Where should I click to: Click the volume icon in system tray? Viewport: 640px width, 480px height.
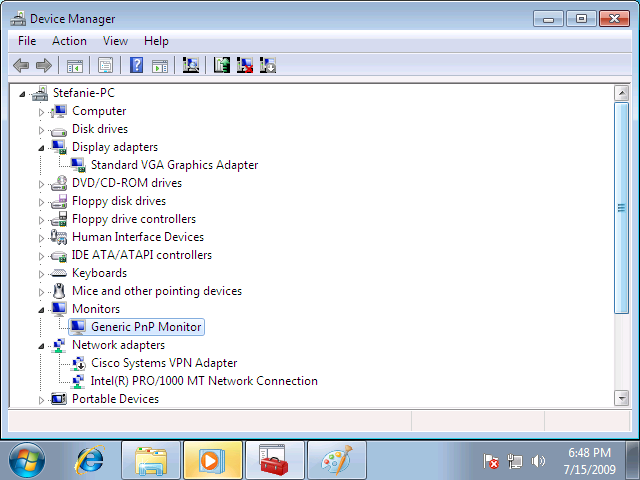tap(539, 461)
